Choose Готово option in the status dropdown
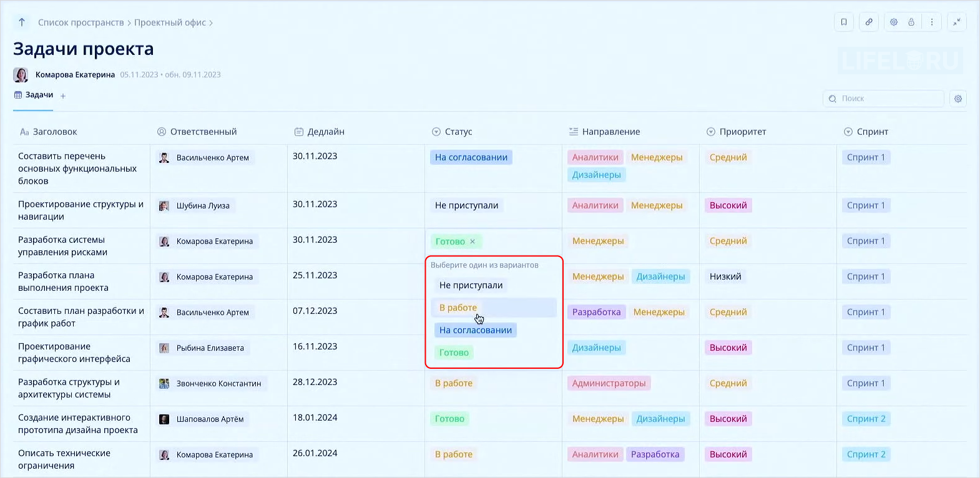The image size is (980, 478). [454, 353]
